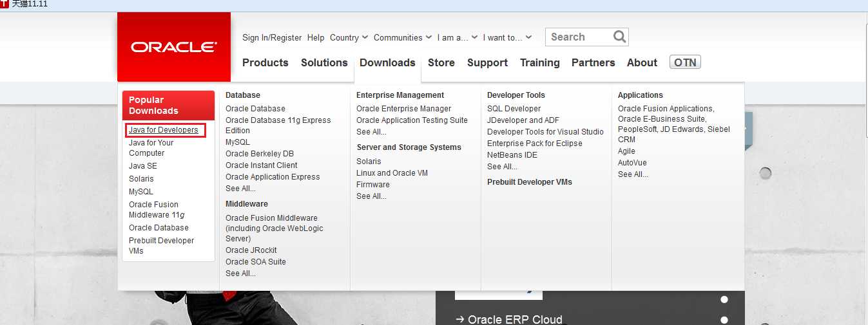The image size is (868, 325).
Task: Select carousel dot beside Oracle ERP Cloud
Action: [724, 320]
